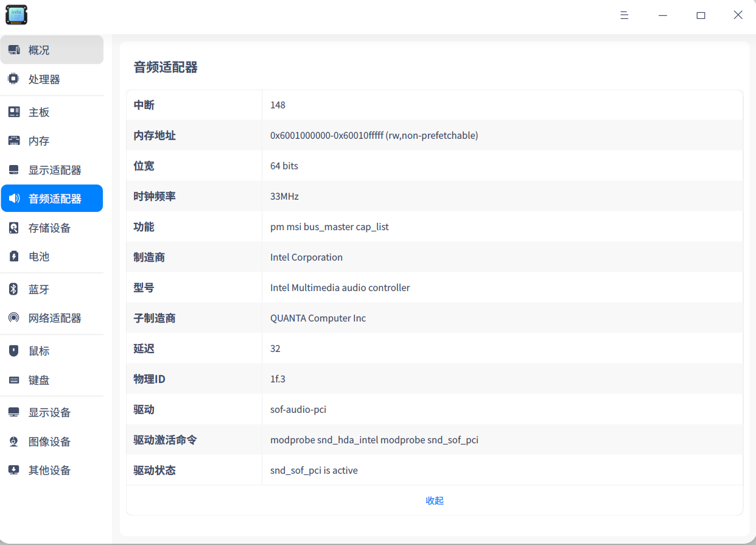Collapse the audio details via 收起
This screenshot has height=545, width=756.
435,500
